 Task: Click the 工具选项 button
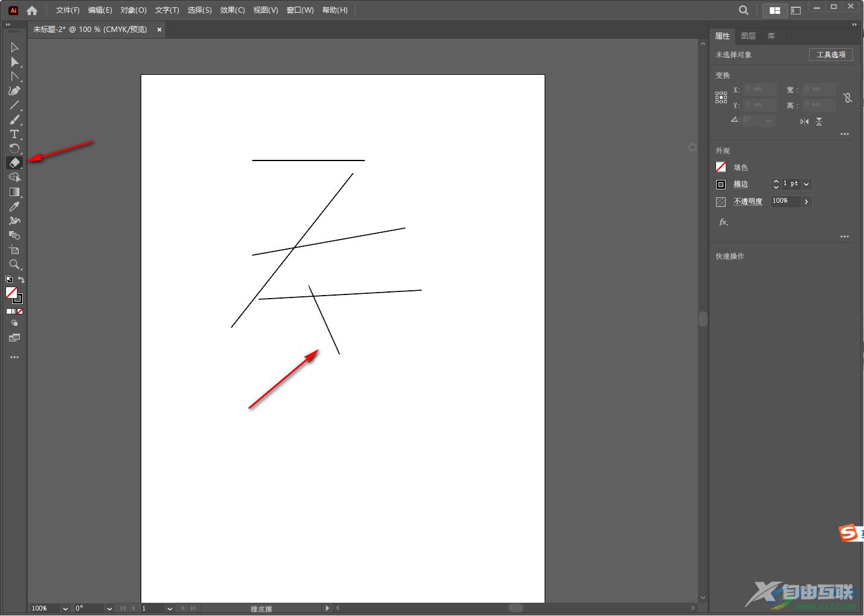tap(831, 54)
